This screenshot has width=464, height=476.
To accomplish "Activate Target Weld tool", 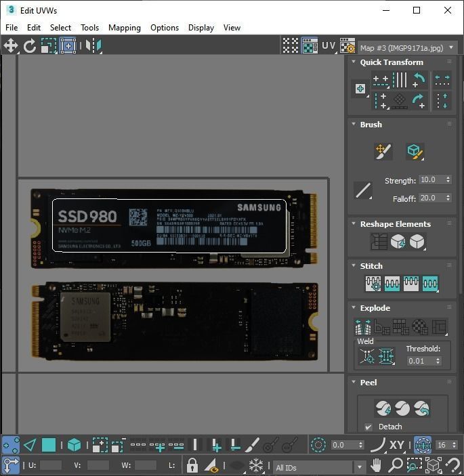I will pos(367,355).
